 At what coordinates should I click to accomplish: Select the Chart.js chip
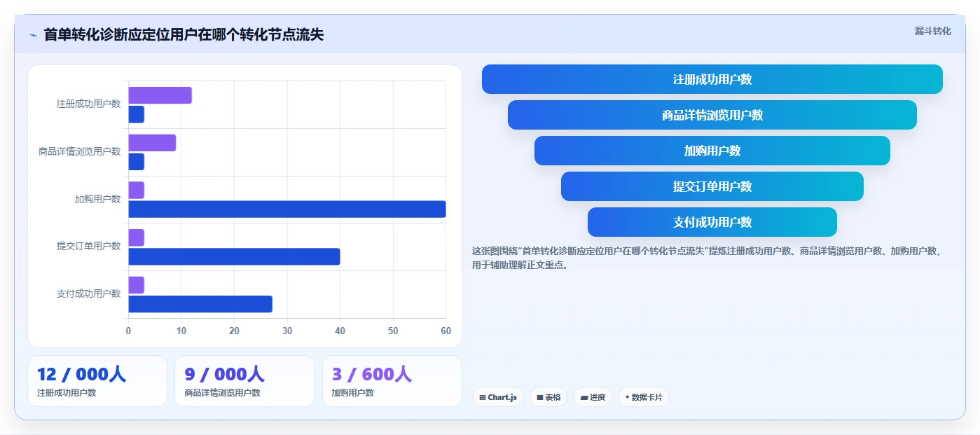pos(498,397)
